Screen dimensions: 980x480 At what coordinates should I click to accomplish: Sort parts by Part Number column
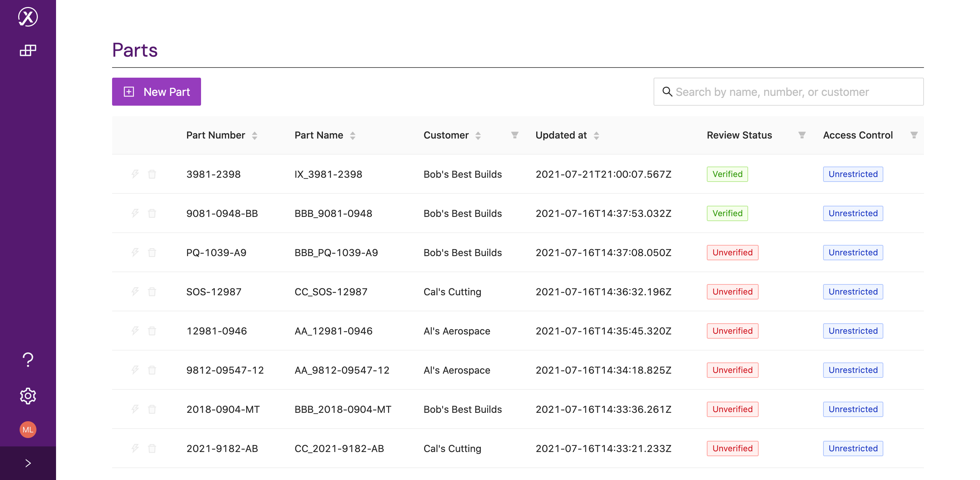[254, 135]
